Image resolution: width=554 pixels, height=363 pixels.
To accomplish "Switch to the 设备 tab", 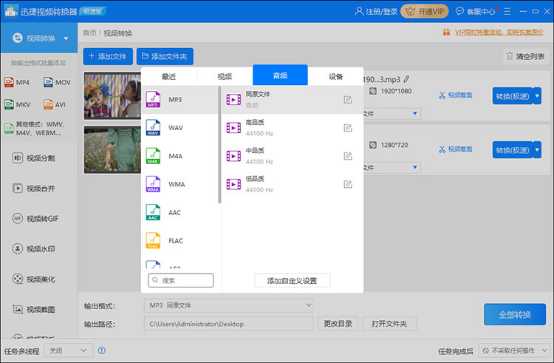I will [x=336, y=76].
